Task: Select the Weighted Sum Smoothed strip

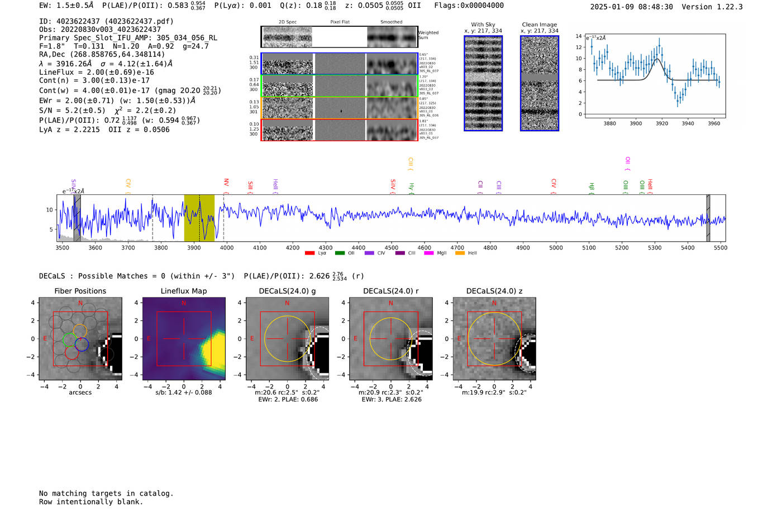Action: (x=392, y=37)
